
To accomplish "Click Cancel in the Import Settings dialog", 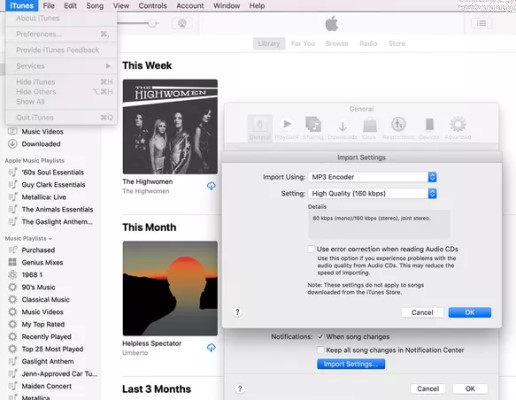I will pos(422,312).
